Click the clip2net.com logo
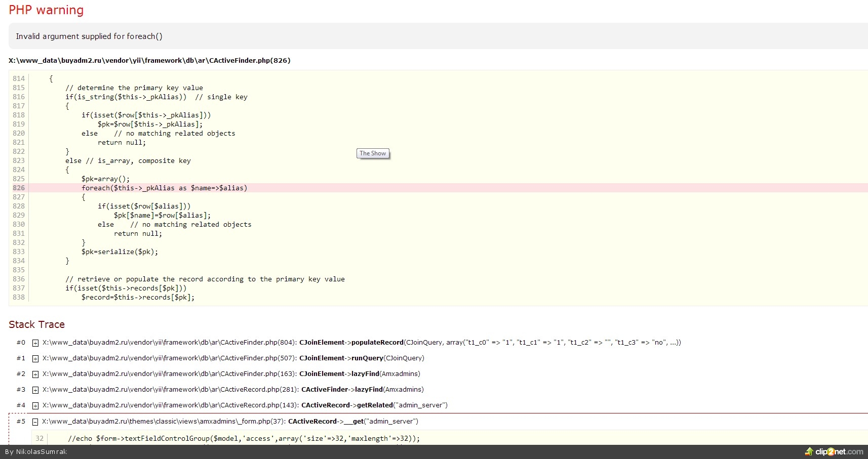The width and height of the screenshot is (868, 459). pyautogui.click(x=834, y=451)
